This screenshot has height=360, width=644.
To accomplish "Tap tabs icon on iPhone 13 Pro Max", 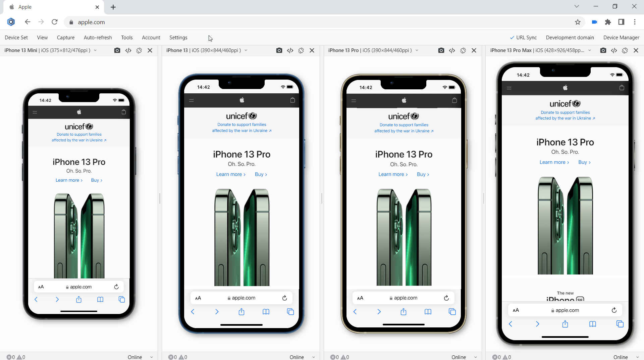I will (620, 324).
